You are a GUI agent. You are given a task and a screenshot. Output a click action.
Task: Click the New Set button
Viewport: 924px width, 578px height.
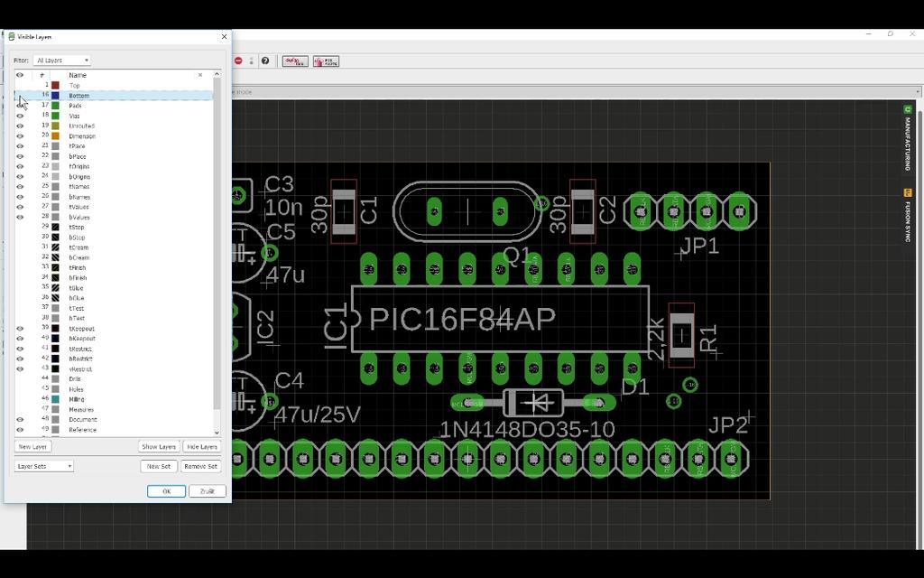[x=159, y=466]
